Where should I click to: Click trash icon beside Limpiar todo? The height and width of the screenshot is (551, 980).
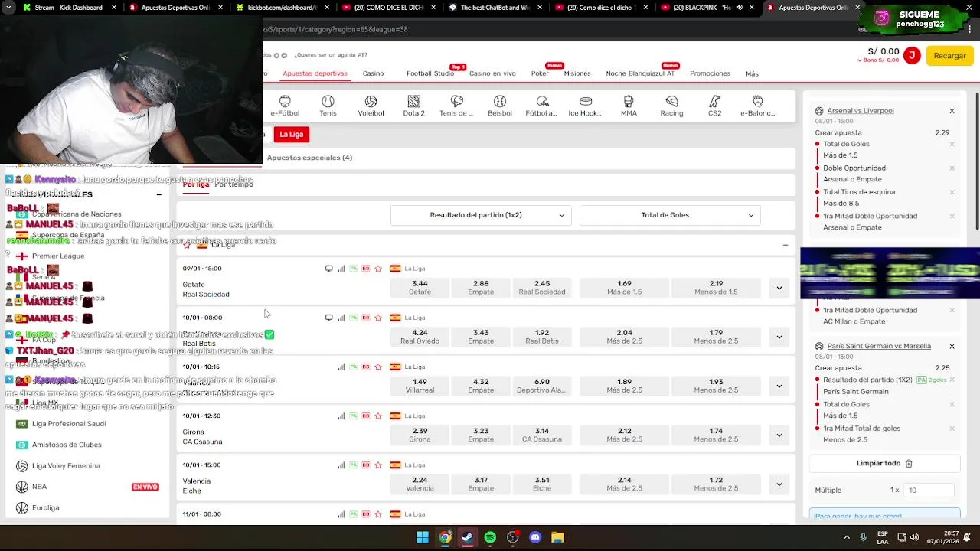click(909, 463)
